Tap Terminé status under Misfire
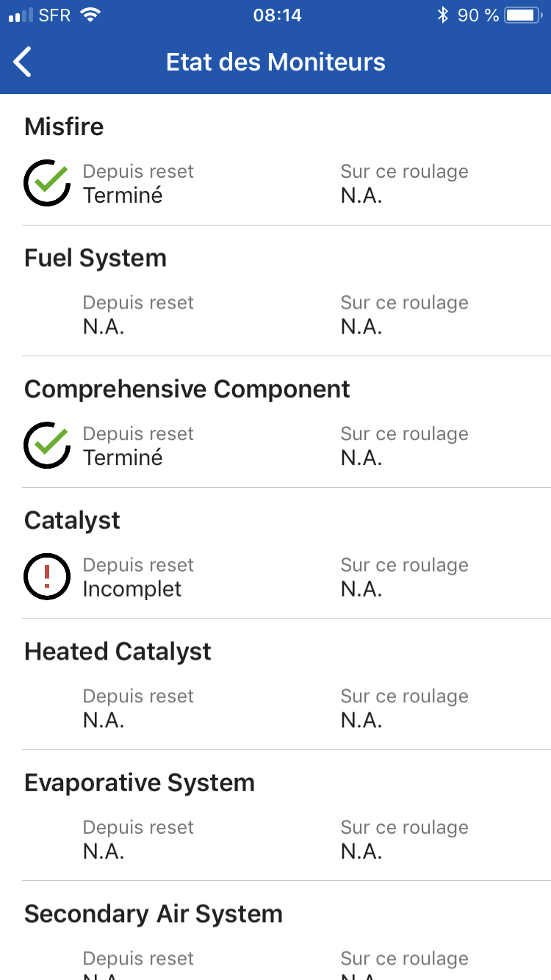Image resolution: width=551 pixels, height=980 pixels. [123, 195]
